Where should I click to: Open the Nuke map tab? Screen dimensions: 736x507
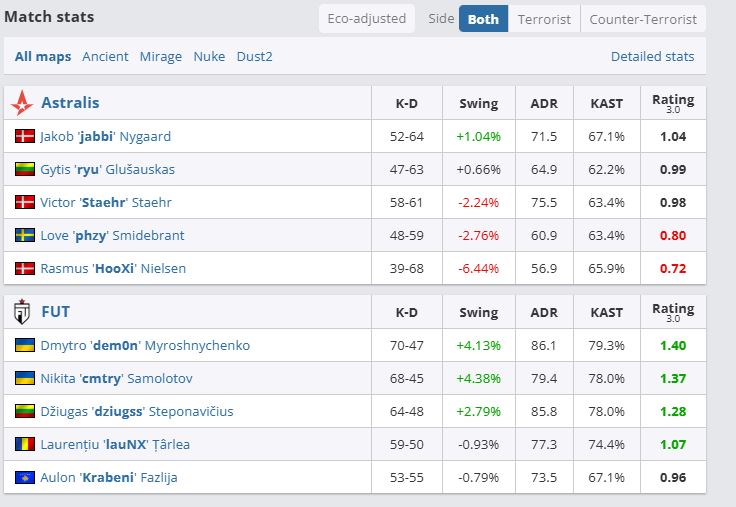pyautogui.click(x=209, y=56)
